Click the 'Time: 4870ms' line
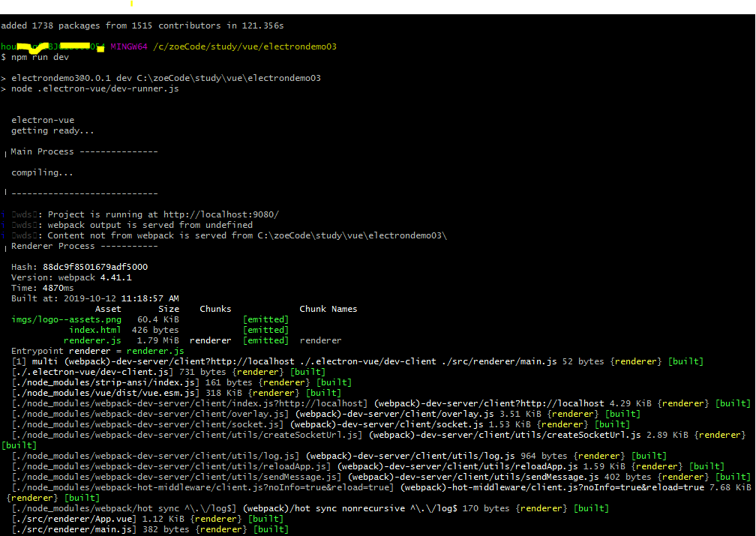This screenshot has width=756, height=536. click(43, 289)
